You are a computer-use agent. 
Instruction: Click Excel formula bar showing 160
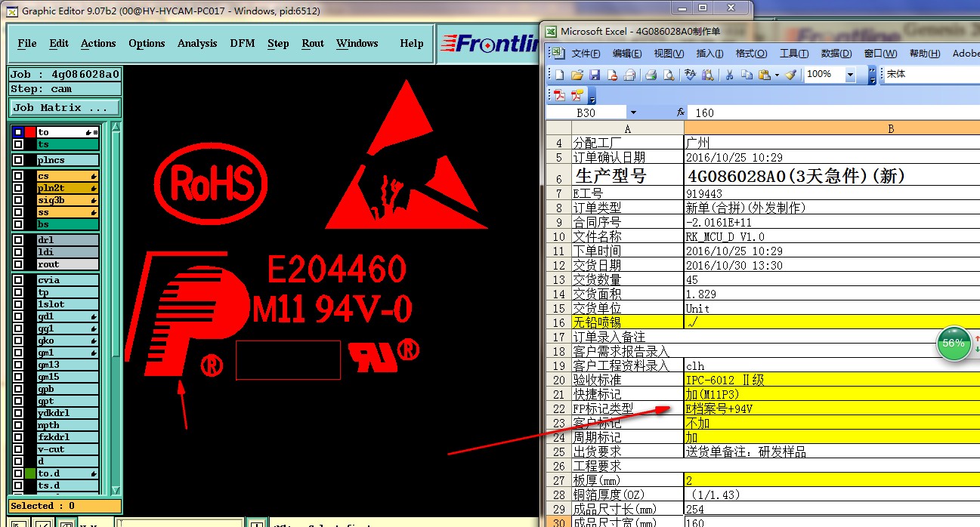[835, 112]
